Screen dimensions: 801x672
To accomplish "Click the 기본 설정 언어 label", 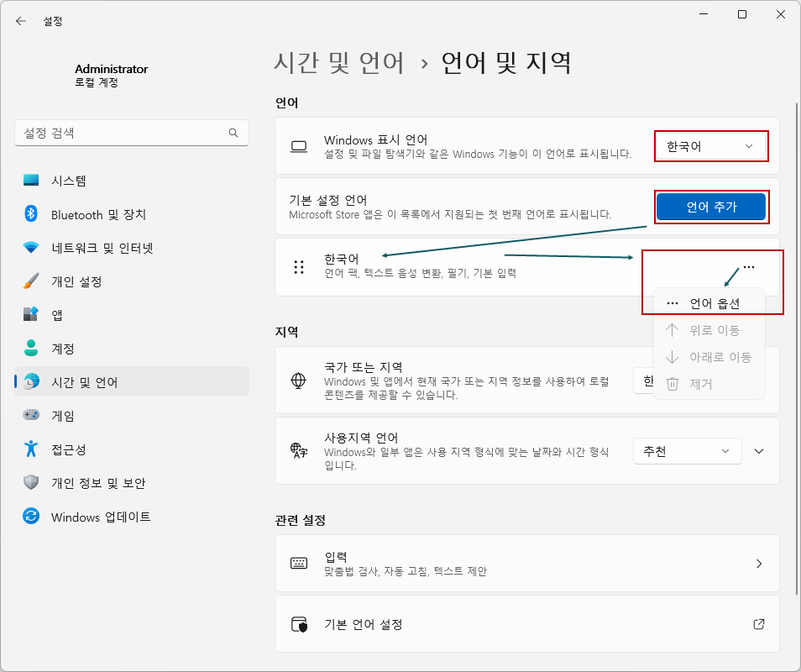I will (328, 200).
